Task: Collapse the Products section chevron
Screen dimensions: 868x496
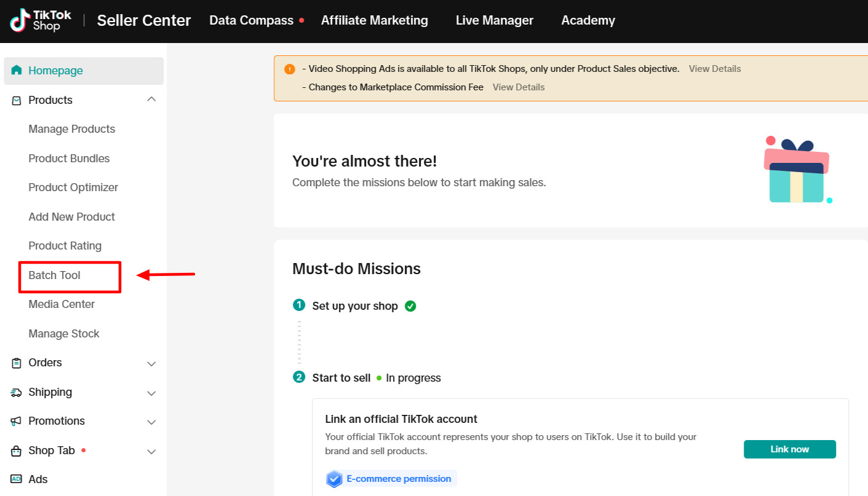Action: click(151, 100)
